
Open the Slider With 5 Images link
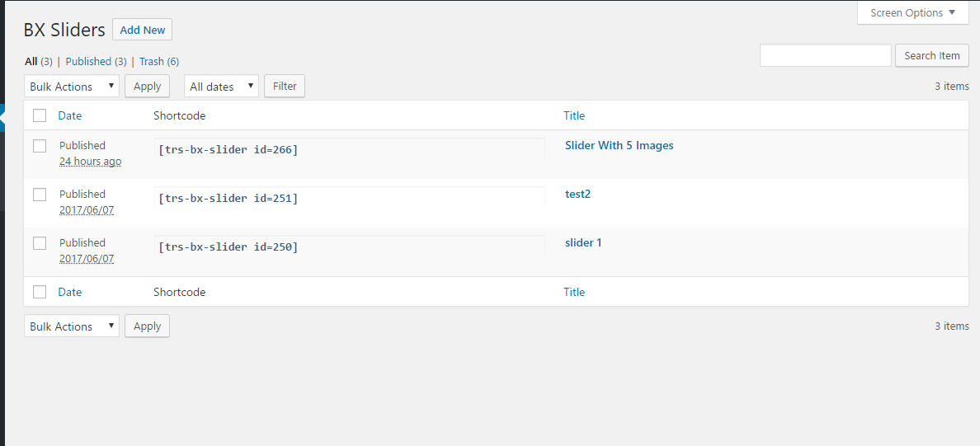coord(619,146)
